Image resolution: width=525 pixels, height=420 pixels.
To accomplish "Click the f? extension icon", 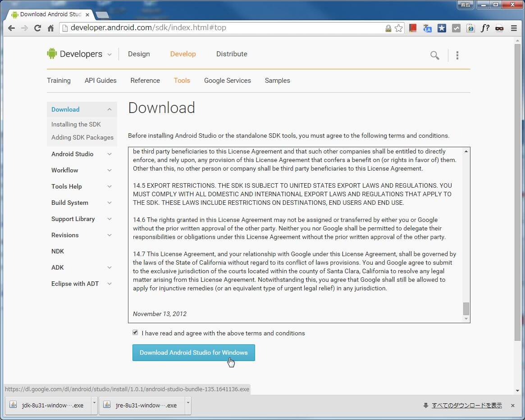I will pyautogui.click(x=485, y=28).
